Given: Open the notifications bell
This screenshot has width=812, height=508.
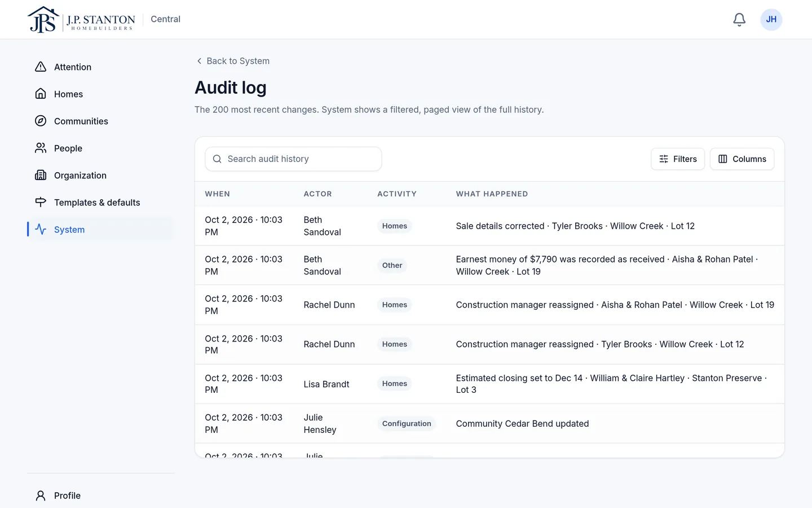Looking at the screenshot, I should point(739,20).
